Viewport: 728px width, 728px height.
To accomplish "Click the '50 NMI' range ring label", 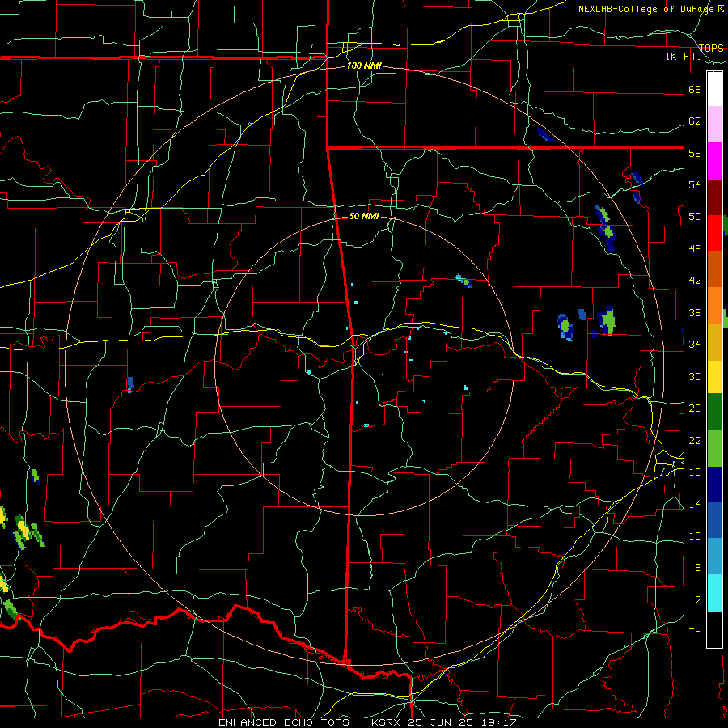I will 364,216.
